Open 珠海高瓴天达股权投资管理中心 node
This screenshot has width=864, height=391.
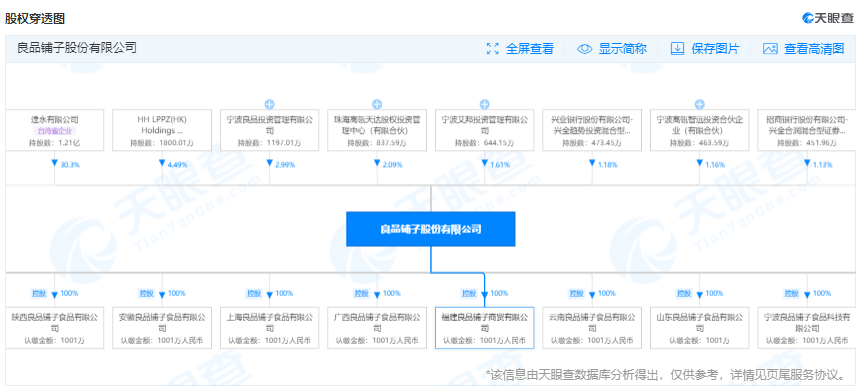(377, 130)
